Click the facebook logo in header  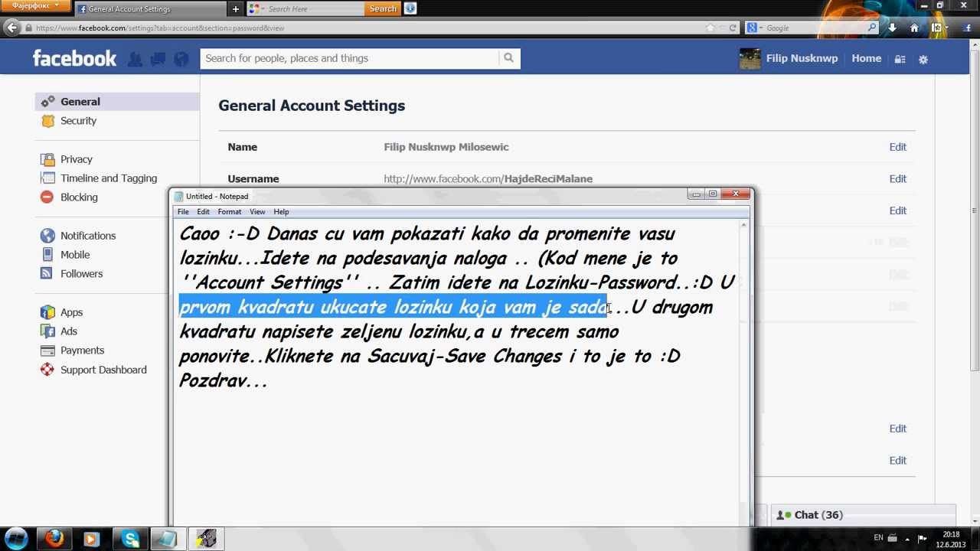[74, 58]
